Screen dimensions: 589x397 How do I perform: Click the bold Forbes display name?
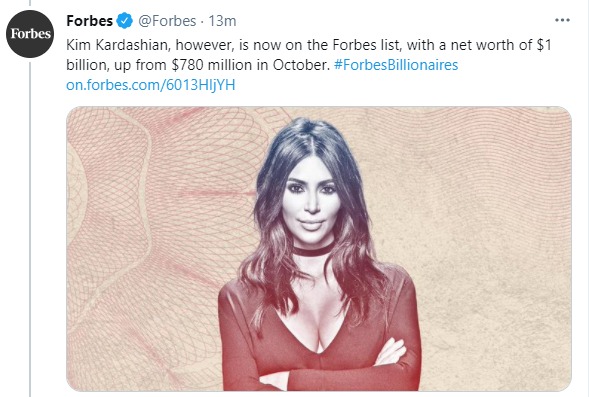89,21
